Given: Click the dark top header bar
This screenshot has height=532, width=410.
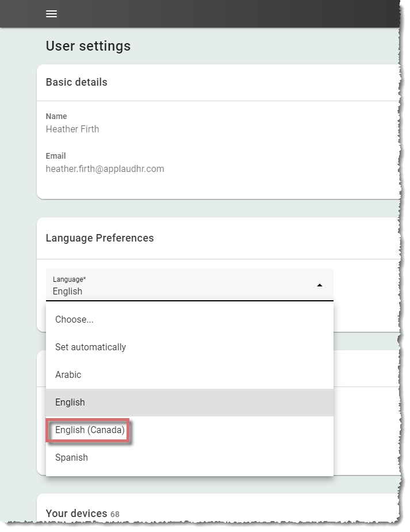Looking at the screenshot, I should click(x=200, y=14).
